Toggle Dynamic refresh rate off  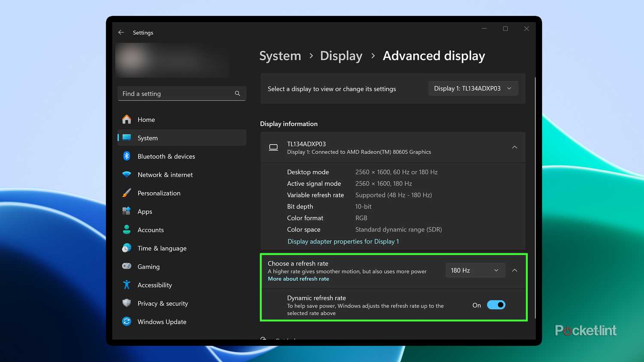point(496,305)
